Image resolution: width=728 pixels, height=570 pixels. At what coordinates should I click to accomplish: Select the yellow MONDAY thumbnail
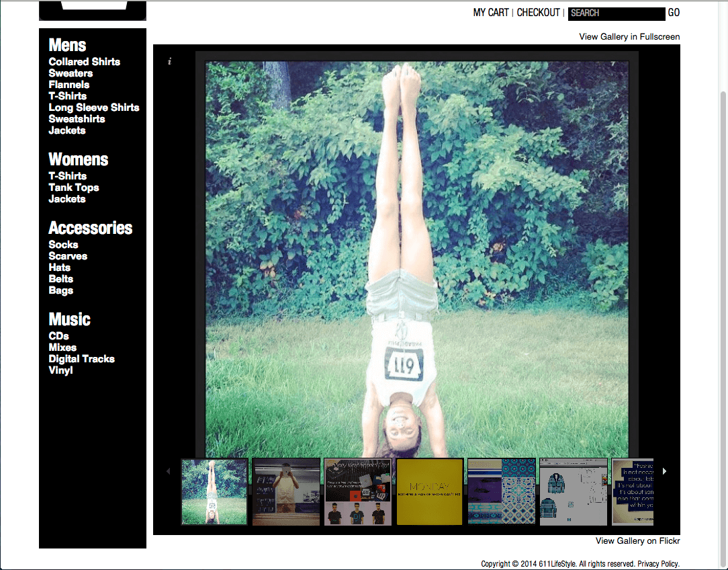(x=430, y=491)
